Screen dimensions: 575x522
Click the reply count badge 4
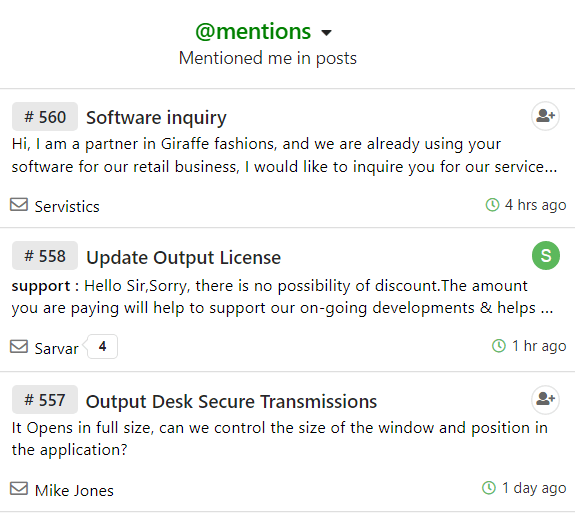102,346
